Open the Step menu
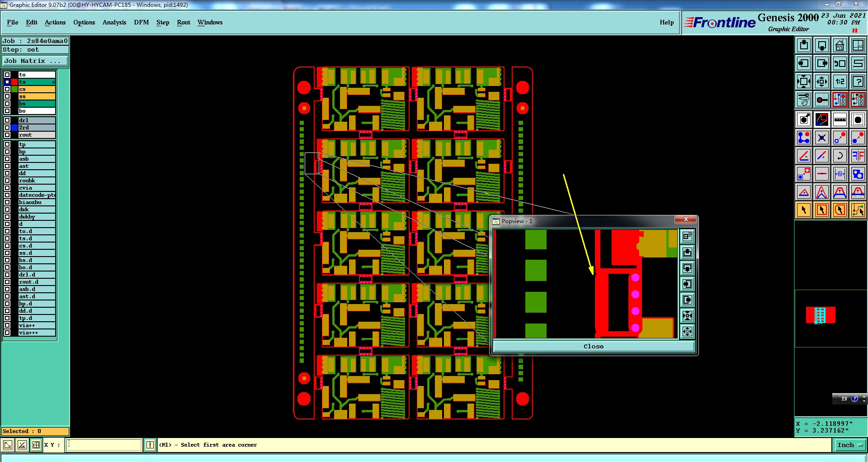The width and height of the screenshot is (868, 462). (x=163, y=22)
